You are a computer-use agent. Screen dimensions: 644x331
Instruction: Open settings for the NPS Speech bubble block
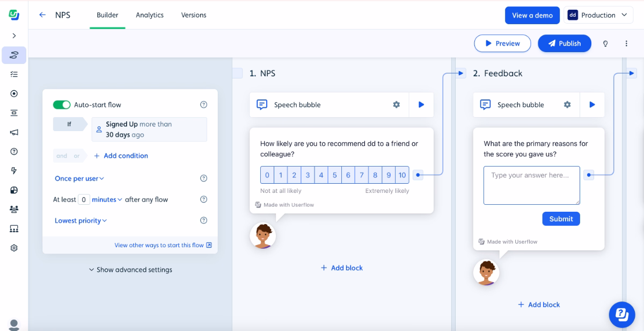(396, 105)
